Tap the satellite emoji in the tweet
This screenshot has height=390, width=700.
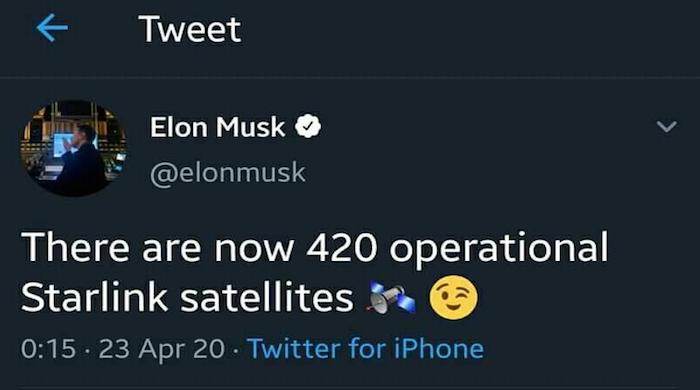(x=391, y=298)
